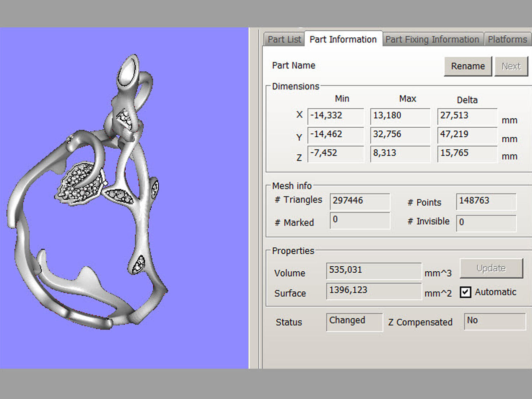Select the Triangles count field
The width and height of the screenshot is (532, 399).
click(359, 201)
